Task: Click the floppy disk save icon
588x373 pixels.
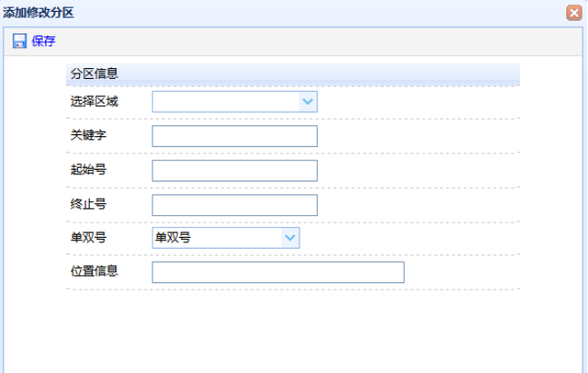Action: click(19, 41)
